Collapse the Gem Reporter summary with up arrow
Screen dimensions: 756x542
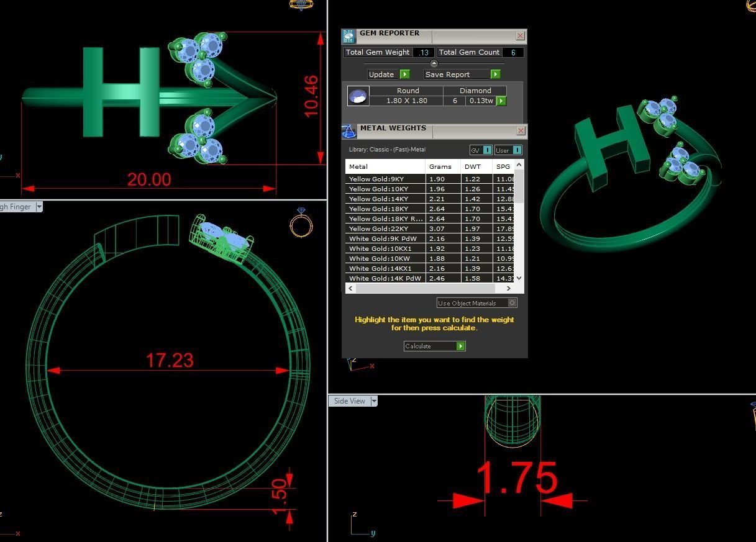pos(434,64)
